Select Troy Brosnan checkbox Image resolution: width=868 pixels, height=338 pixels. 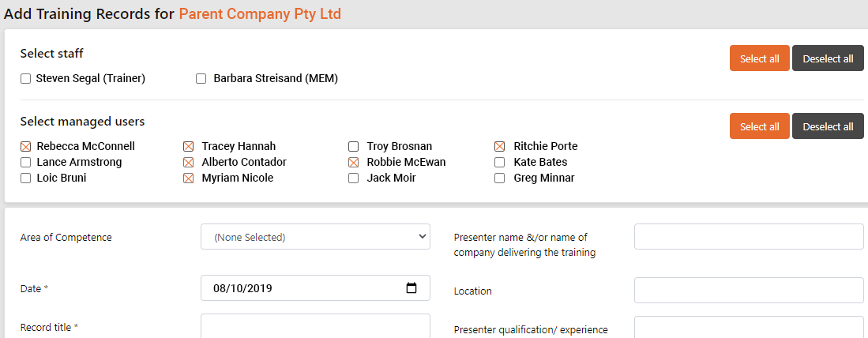(353, 147)
